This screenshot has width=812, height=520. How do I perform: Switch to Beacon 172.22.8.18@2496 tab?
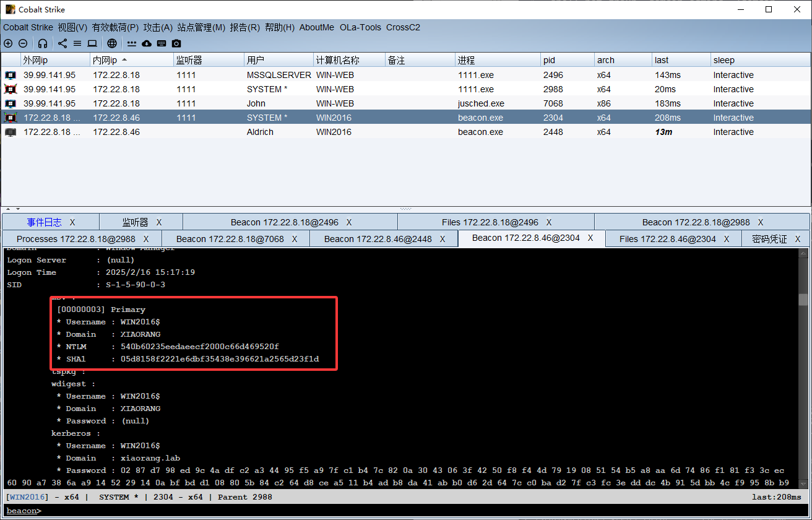[285, 222]
